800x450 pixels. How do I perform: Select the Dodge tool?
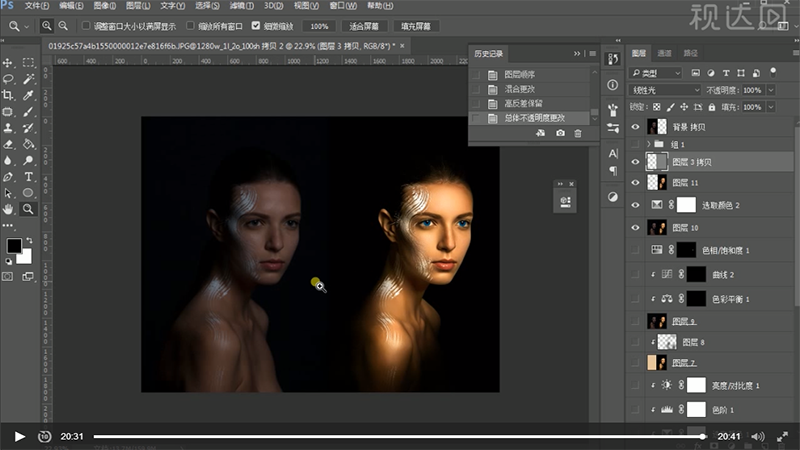click(28, 160)
